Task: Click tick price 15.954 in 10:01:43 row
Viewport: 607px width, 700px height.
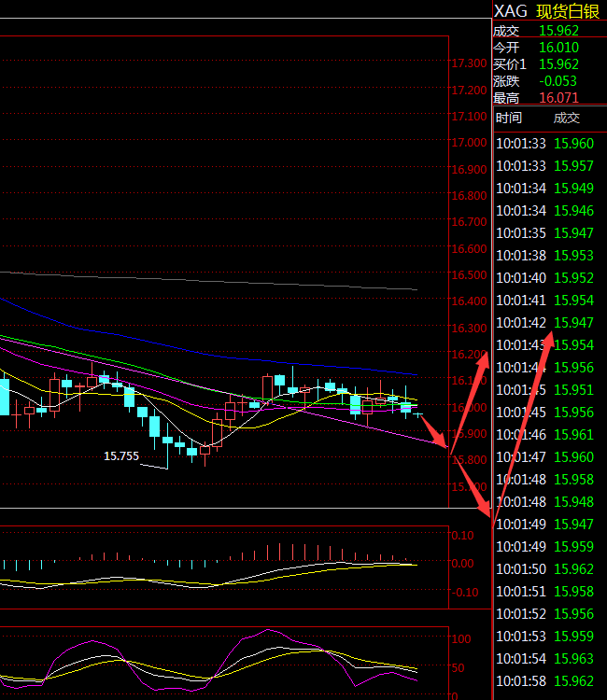Action: pyautogui.click(x=574, y=344)
